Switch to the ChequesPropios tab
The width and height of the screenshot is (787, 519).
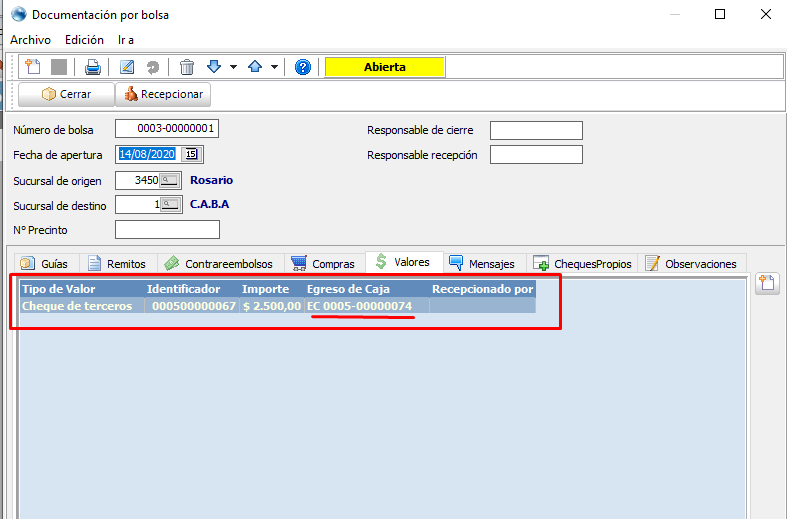click(583, 264)
